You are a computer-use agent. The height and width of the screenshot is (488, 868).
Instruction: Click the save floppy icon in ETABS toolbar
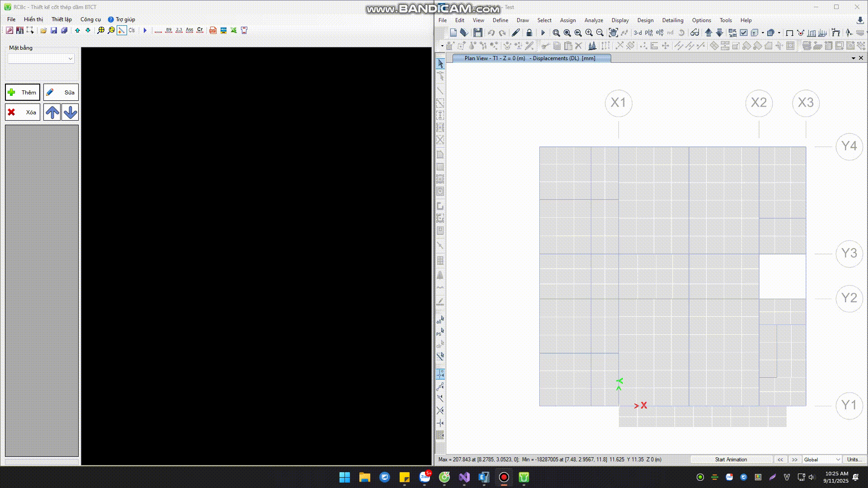(x=478, y=33)
